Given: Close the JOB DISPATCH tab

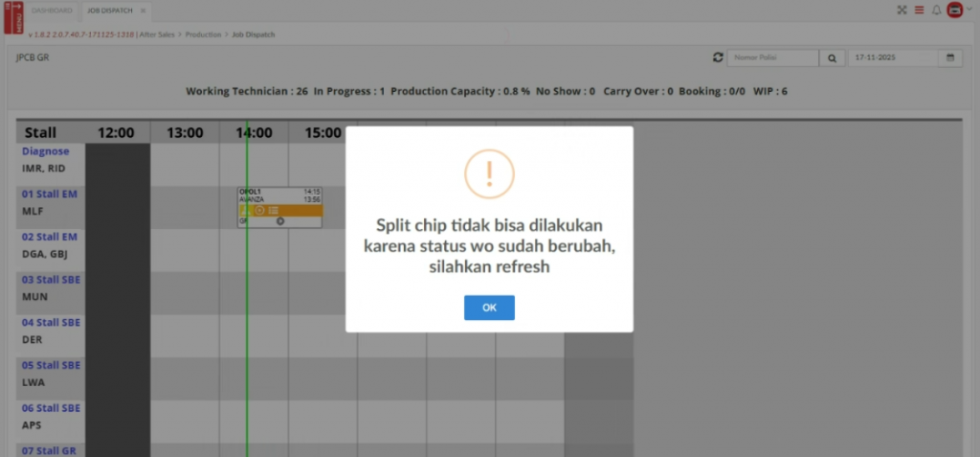Looking at the screenshot, I should click(143, 11).
